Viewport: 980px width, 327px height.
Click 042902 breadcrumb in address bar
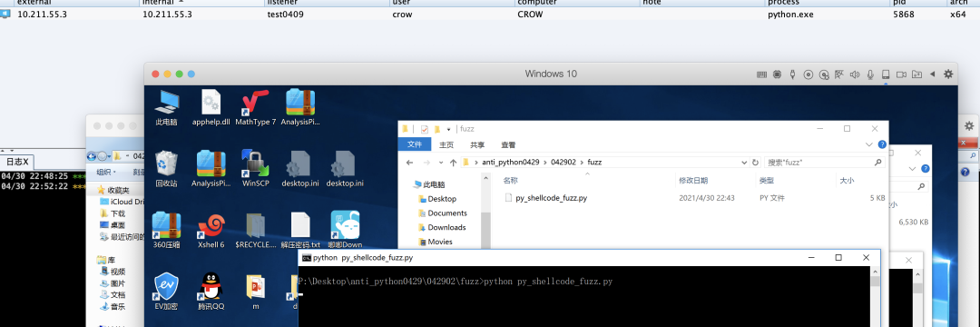tap(563, 162)
